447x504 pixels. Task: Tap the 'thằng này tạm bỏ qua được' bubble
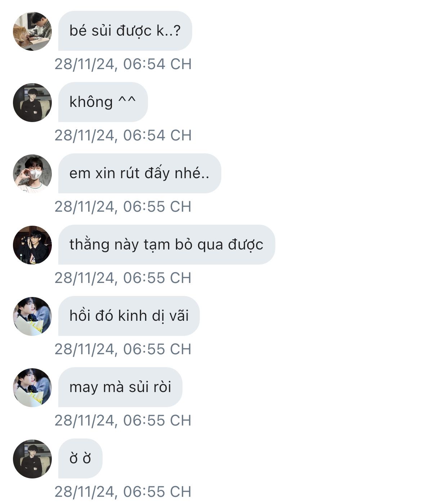(167, 245)
